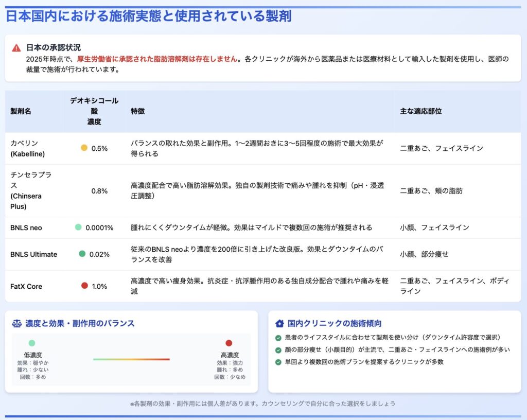Click the 日本の承認状況 heading
The width and height of the screenshot is (527, 420).
[54, 47]
